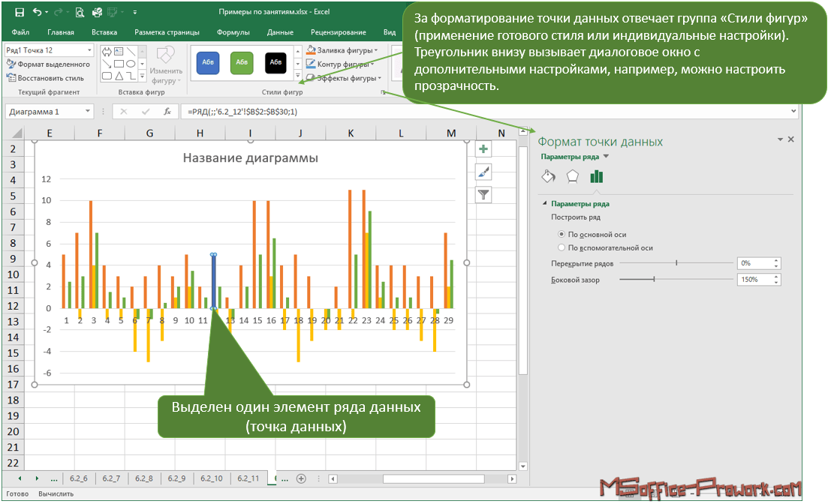This screenshot has width=831, height=504.
Task: Open Chart Filters funnel button
Action: (483, 195)
